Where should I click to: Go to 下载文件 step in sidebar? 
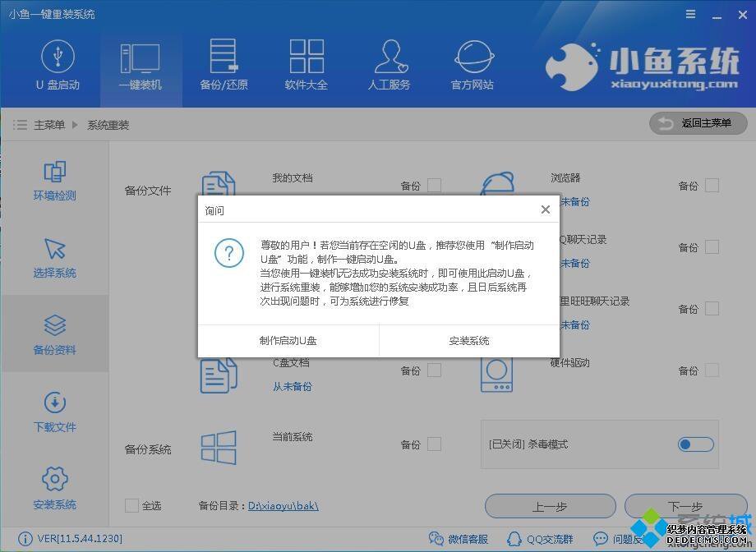click(54, 412)
